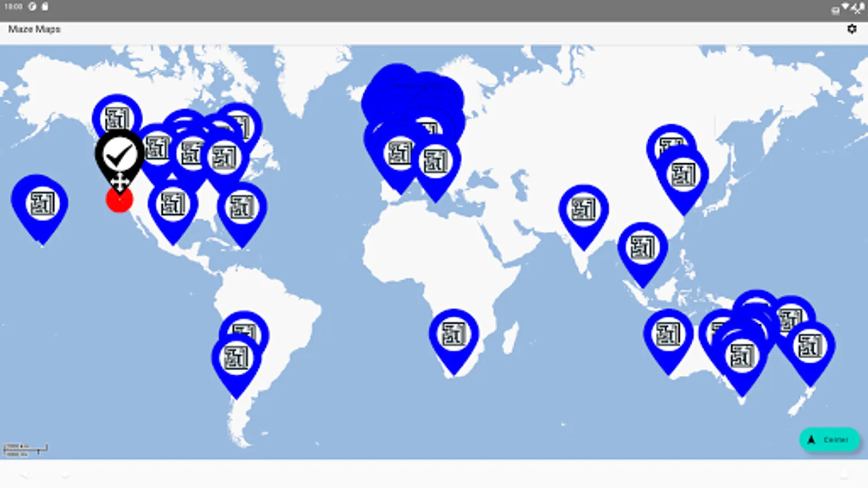Tap the red location dot
Image resolution: width=868 pixels, height=488 pixels.
[119, 201]
